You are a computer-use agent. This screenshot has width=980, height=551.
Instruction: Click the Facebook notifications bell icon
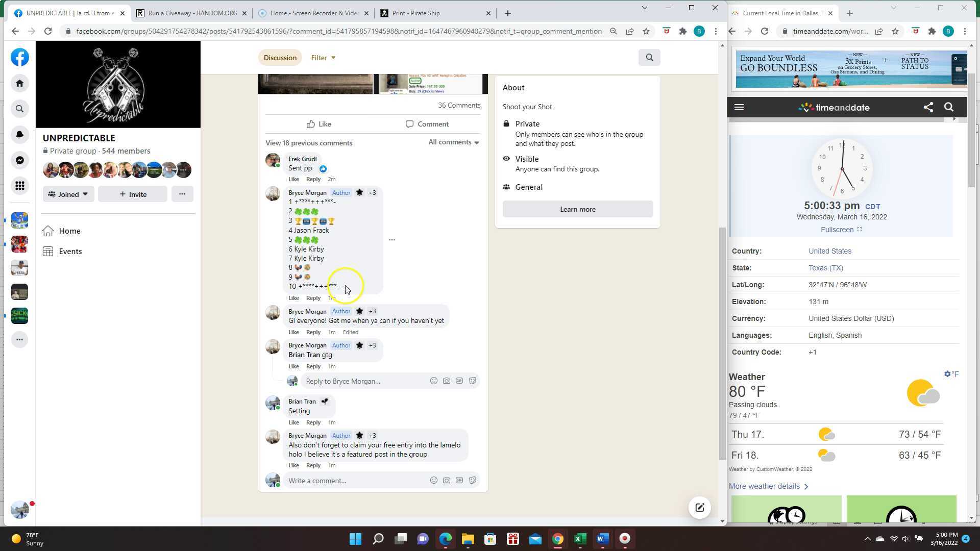(19, 134)
